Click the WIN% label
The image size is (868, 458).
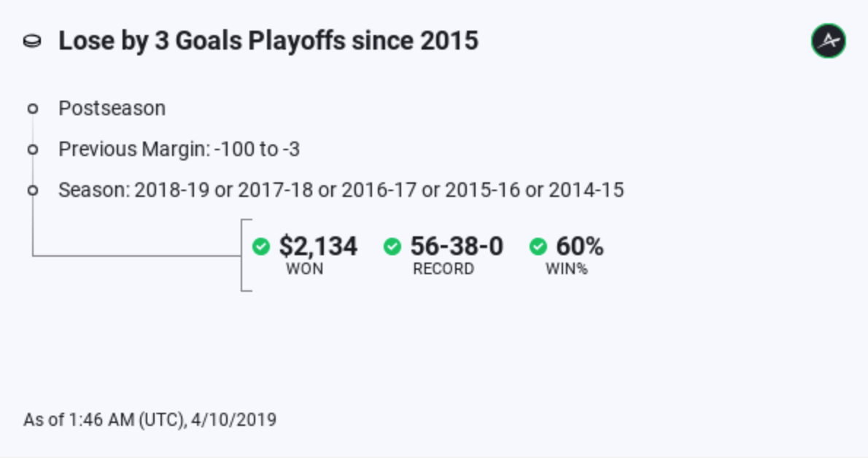point(566,269)
